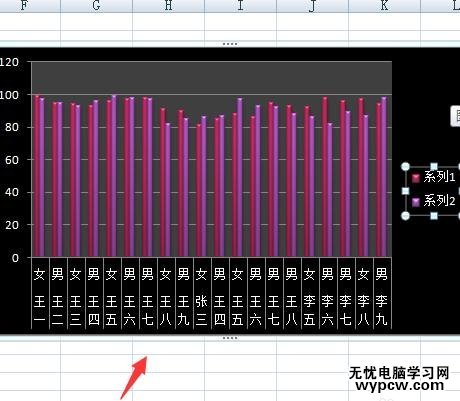Click category label 女 王一
This screenshot has height=401, width=460.
tap(39, 297)
